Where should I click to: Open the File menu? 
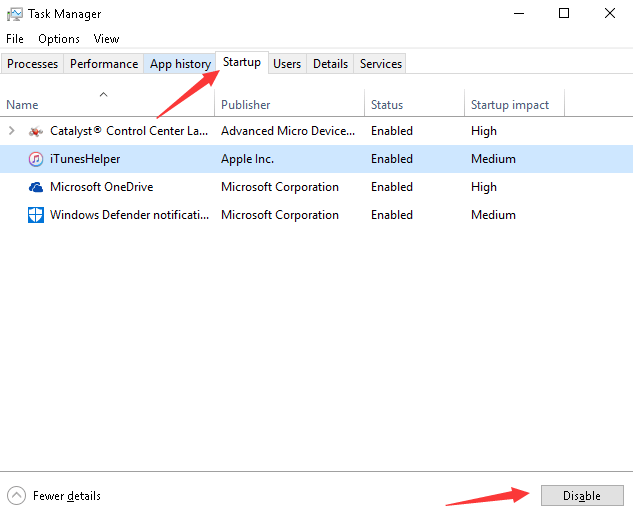(x=15, y=39)
